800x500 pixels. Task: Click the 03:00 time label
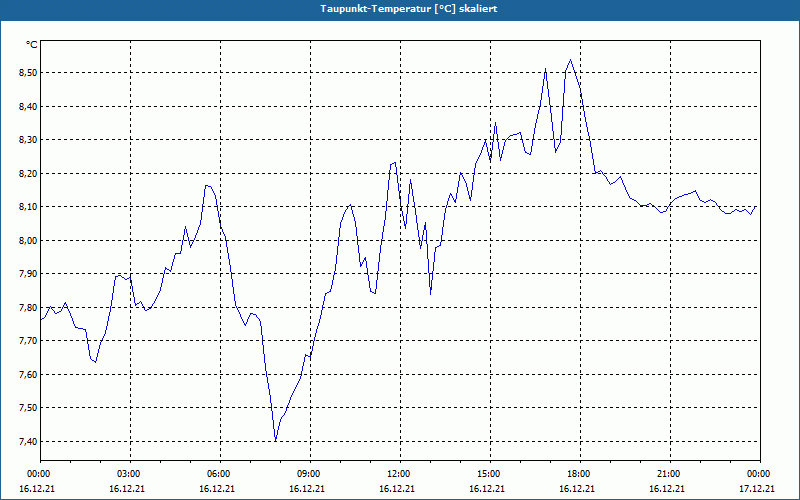pyautogui.click(x=128, y=474)
